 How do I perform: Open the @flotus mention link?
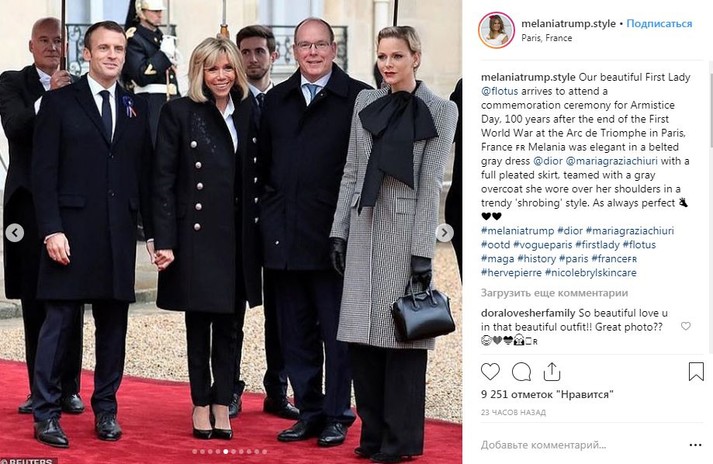click(500, 91)
